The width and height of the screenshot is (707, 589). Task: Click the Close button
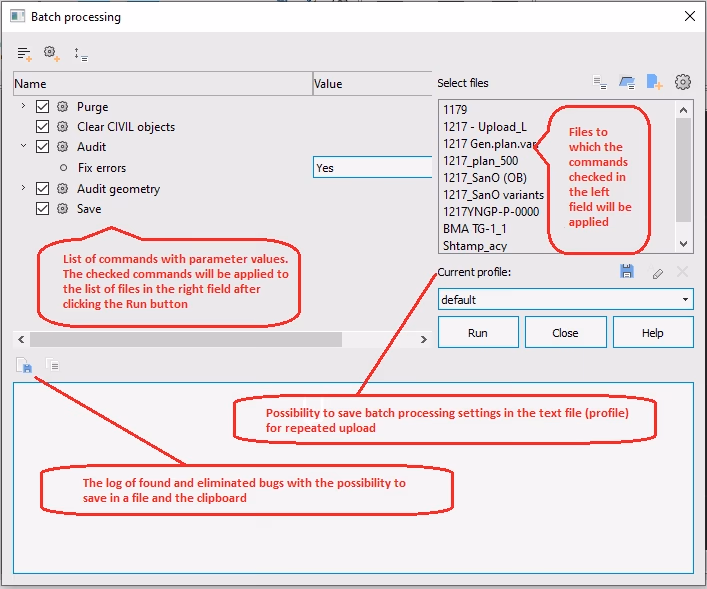[x=565, y=332]
